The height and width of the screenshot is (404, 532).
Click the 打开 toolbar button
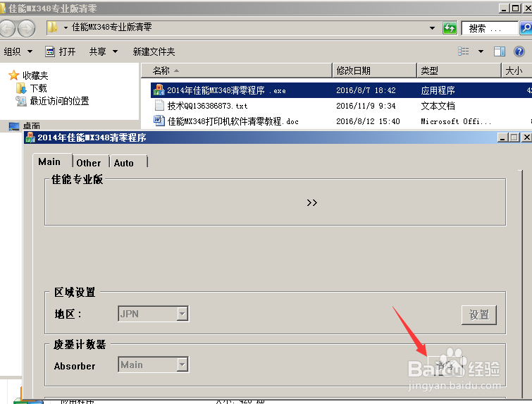pos(61,51)
